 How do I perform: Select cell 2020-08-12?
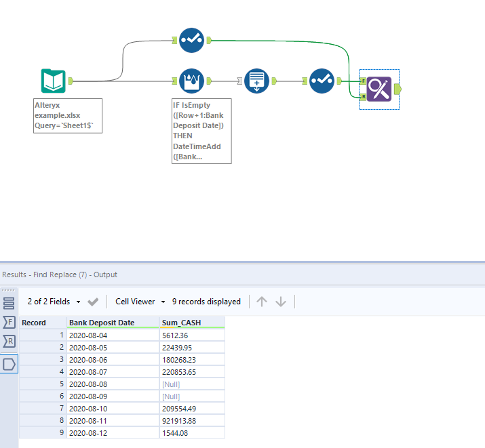point(113,433)
